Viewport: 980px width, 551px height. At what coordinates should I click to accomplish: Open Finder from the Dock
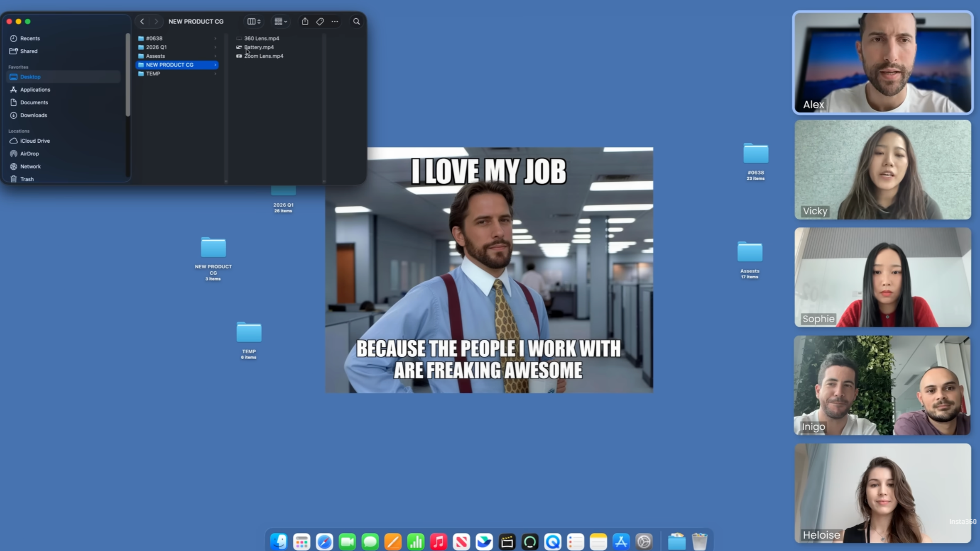[x=279, y=542]
